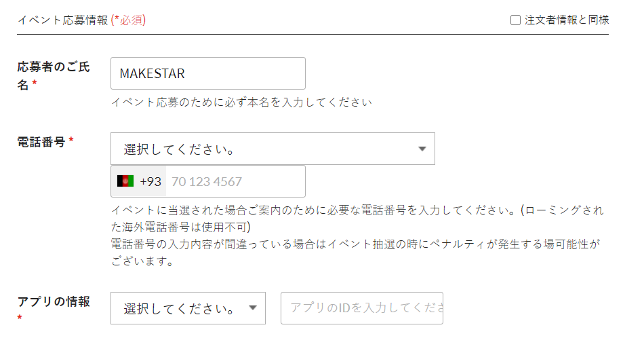Click the イベント応募情報 section heading

pyautogui.click(x=62, y=20)
